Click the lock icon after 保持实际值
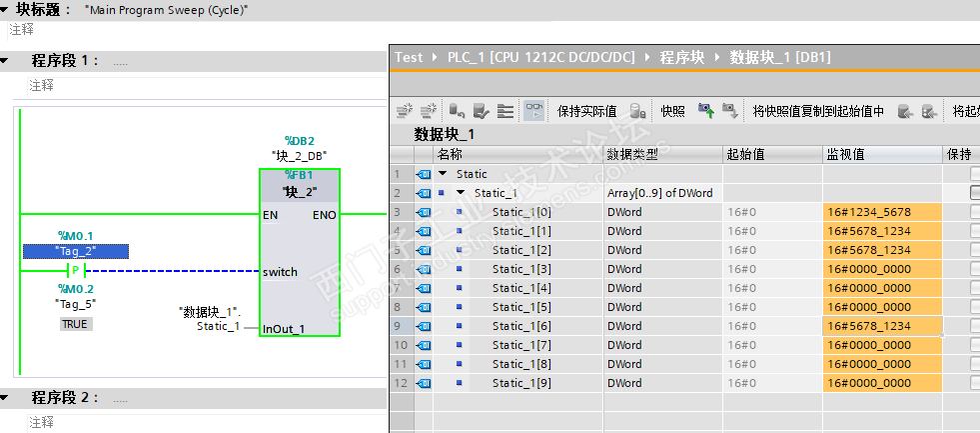 [x=638, y=111]
